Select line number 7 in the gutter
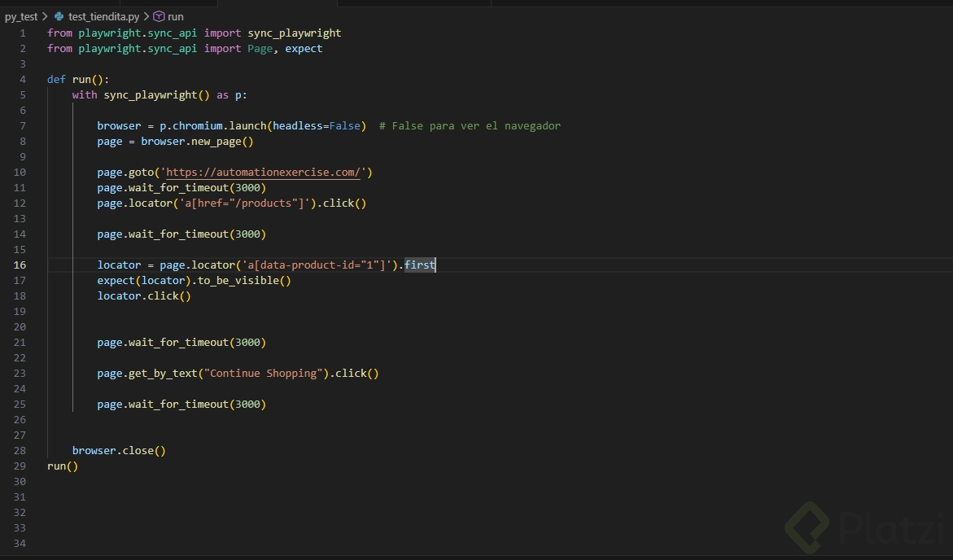 click(23, 126)
